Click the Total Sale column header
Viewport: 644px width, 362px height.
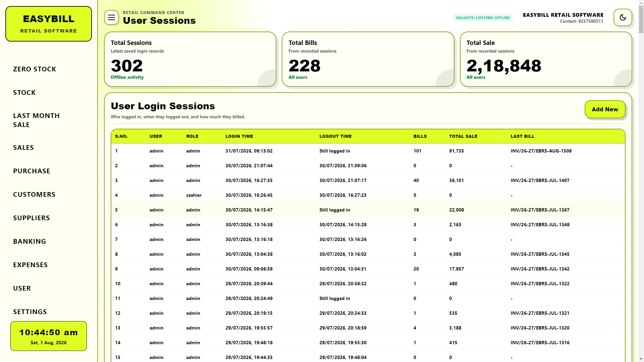[463, 136]
